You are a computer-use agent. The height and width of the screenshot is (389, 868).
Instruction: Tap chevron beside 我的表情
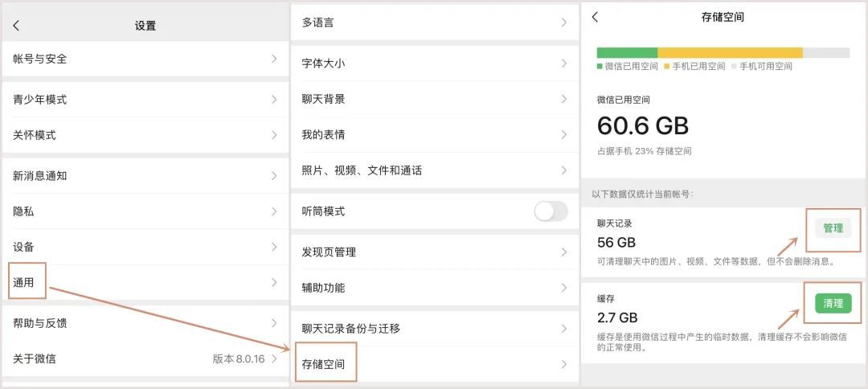tap(564, 135)
